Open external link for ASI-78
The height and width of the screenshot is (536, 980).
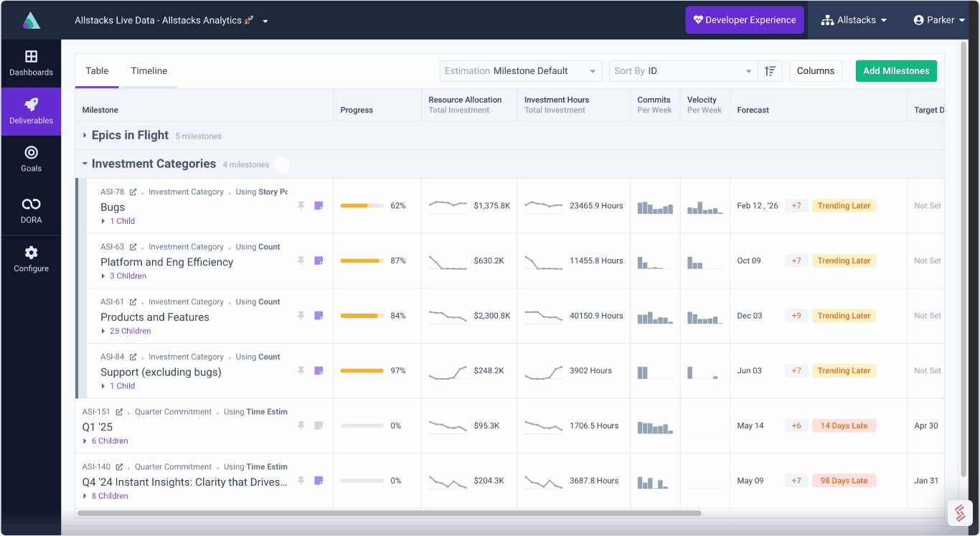click(x=133, y=192)
